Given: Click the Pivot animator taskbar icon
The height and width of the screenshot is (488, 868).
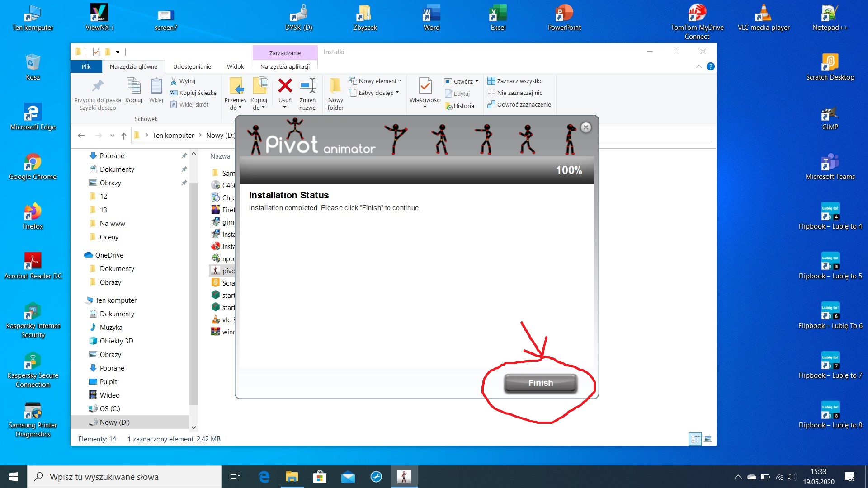Looking at the screenshot, I should pos(404,477).
